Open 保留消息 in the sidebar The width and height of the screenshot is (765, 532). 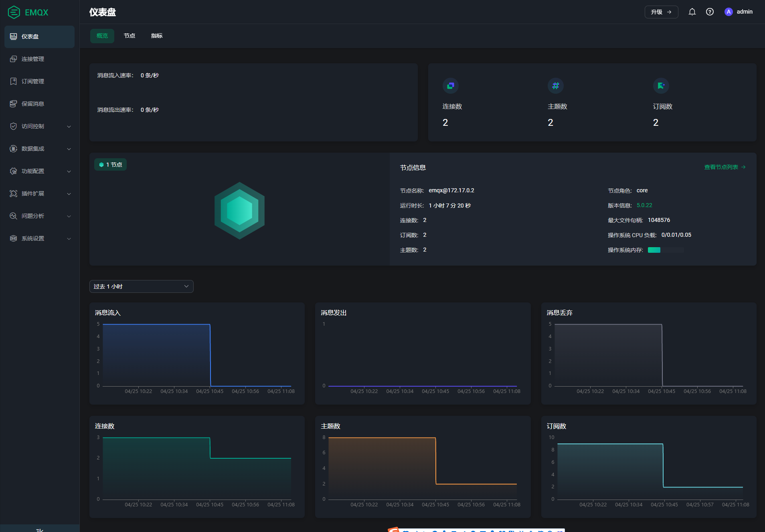click(x=33, y=104)
